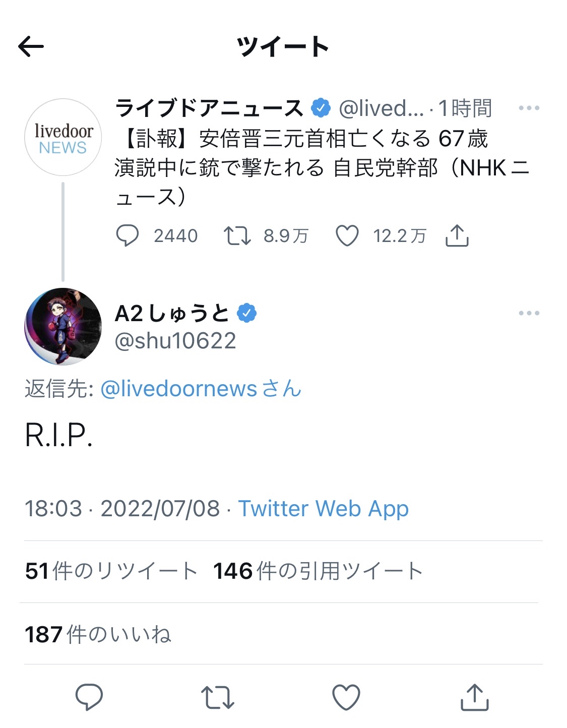This screenshot has width=567, height=728.
Task: Open the @shu10622 handle
Action: [x=175, y=341]
